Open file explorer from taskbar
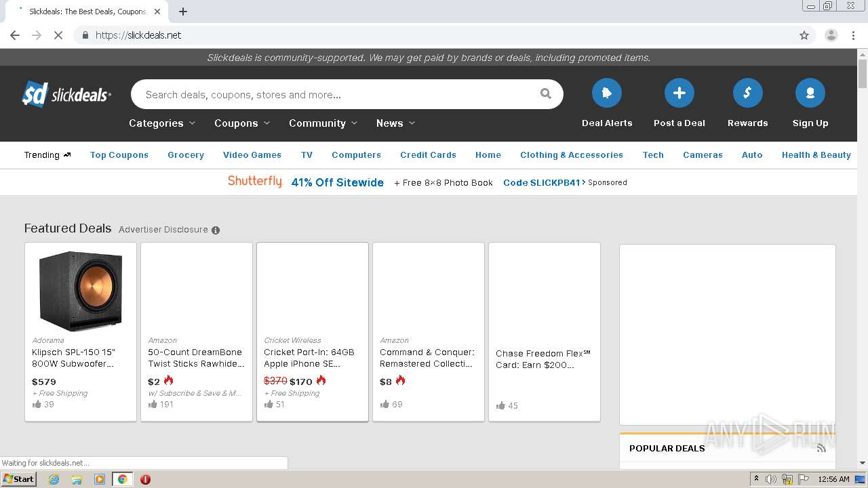The height and width of the screenshot is (488, 868). coord(77,479)
